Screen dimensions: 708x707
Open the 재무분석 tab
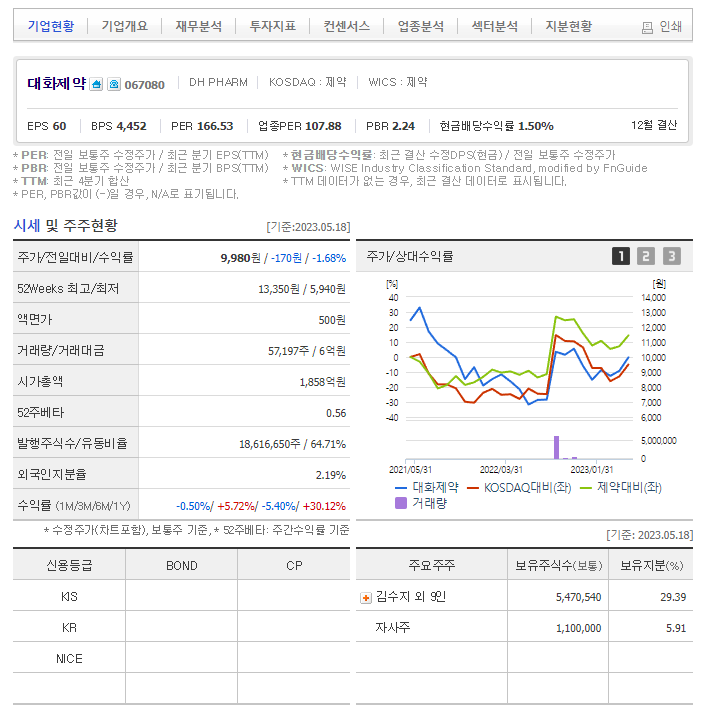[199, 26]
